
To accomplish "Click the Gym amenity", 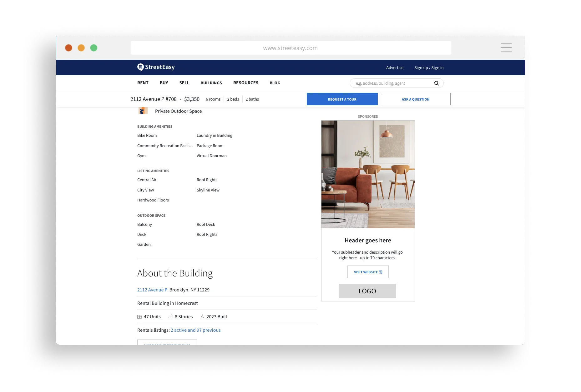I will [141, 156].
